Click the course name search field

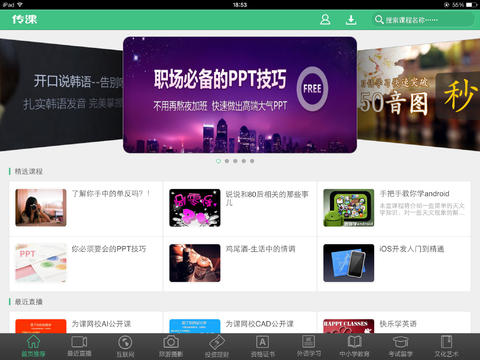423,20
